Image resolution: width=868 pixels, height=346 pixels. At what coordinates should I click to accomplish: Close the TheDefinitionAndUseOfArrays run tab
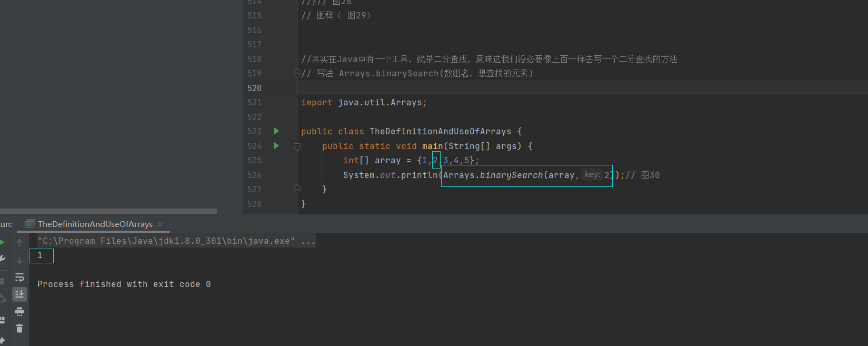(x=160, y=224)
